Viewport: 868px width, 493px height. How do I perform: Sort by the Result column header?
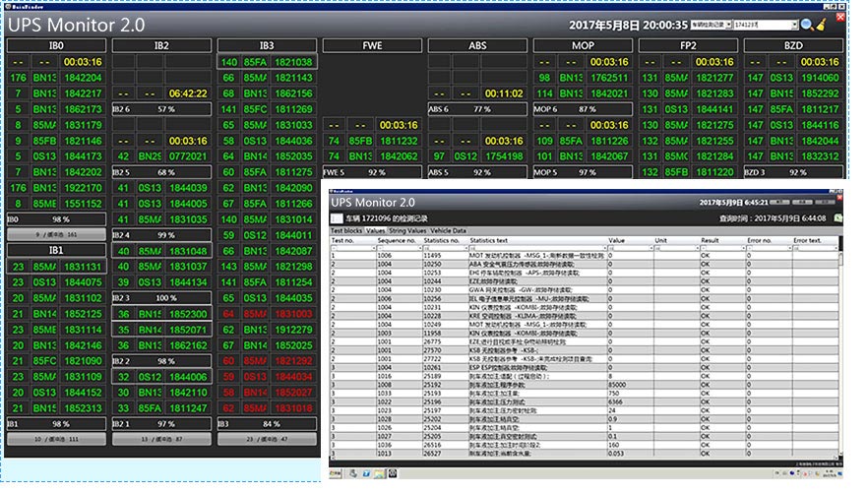pos(722,241)
